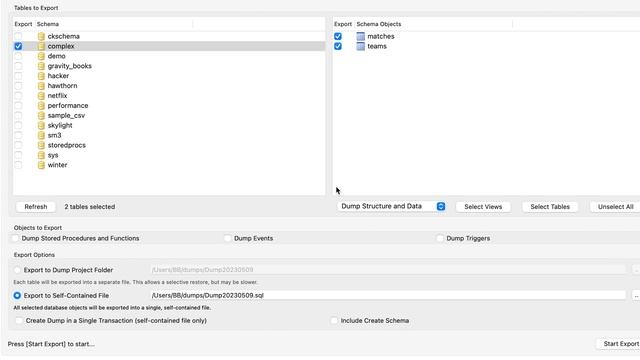The width and height of the screenshot is (640, 360).
Task: Check the winter schema export checkbox
Action: coord(18,165)
